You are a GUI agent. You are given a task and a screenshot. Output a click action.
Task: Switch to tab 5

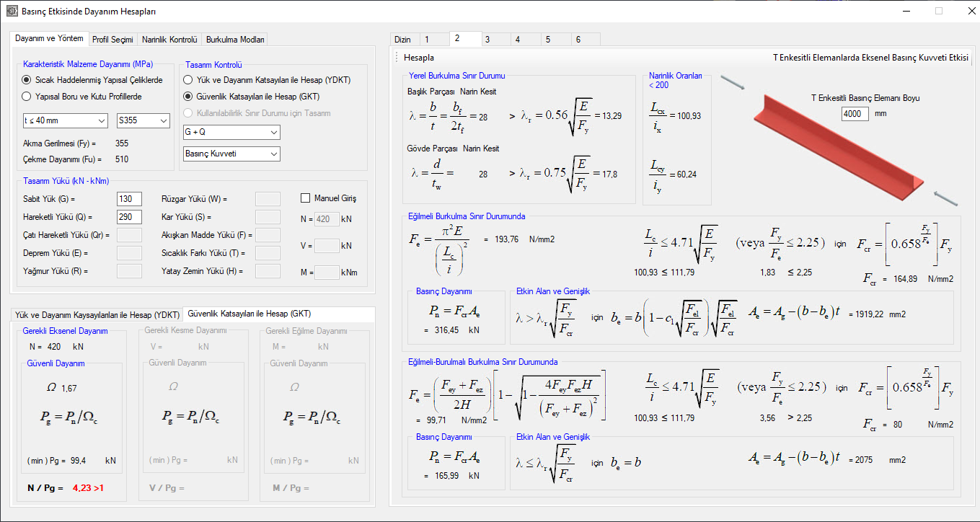click(x=555, y=40)
